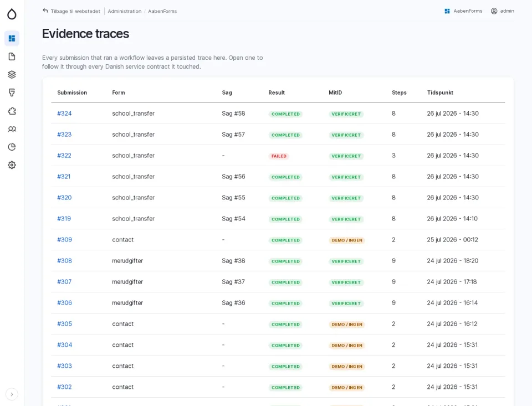Click the COMPLETED badge in row #324
This screenshot has height=406, width=532.
point(286,114)
